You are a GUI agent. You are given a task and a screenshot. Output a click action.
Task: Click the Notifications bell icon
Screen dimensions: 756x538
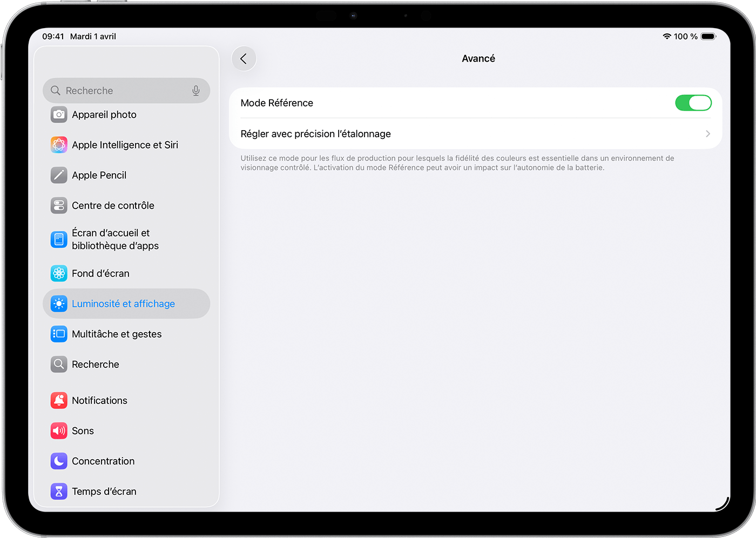coord(59,400)
